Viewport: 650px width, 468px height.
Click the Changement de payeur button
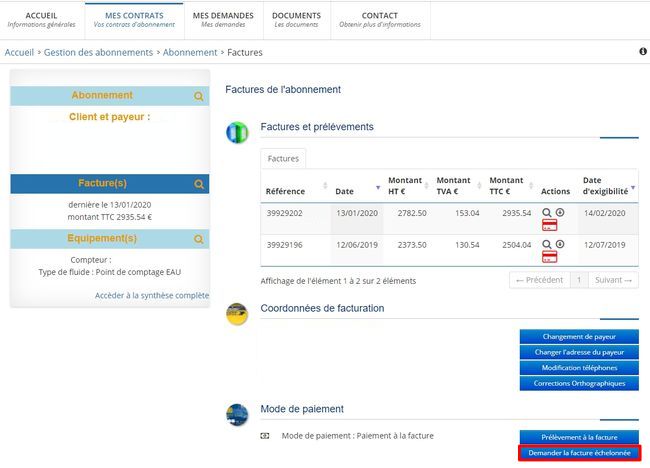(x=579, y=337)
